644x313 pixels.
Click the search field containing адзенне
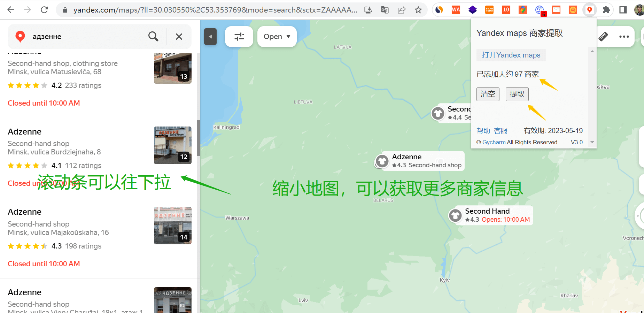87,37
